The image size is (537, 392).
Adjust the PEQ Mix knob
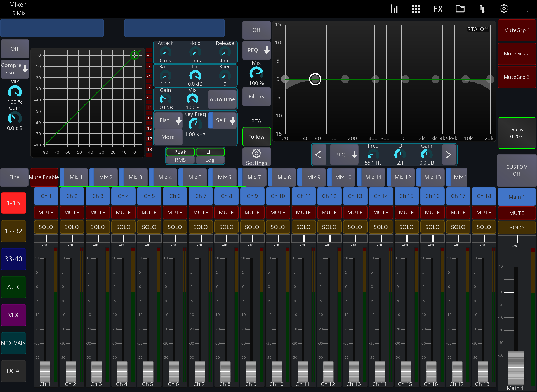(256, 73)
